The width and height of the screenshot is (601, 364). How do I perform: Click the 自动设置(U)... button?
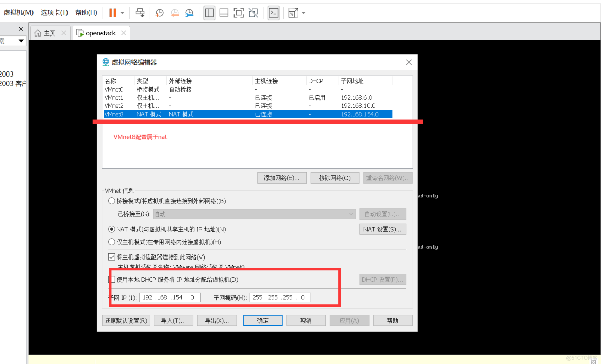pos(383,214)
